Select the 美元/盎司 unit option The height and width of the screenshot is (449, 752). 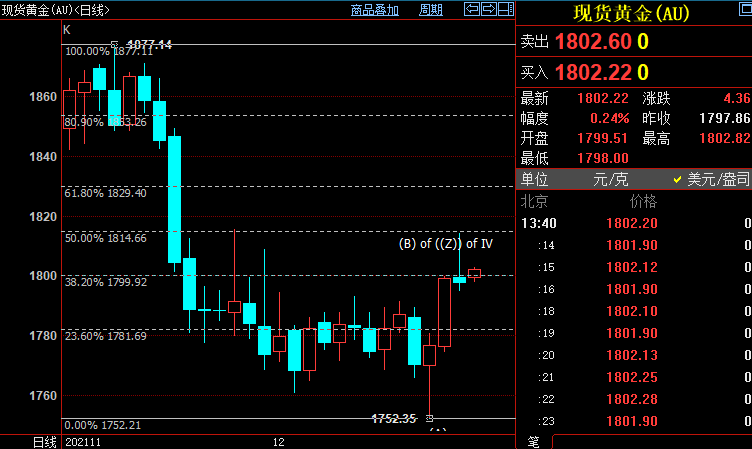tap(714, 179)
